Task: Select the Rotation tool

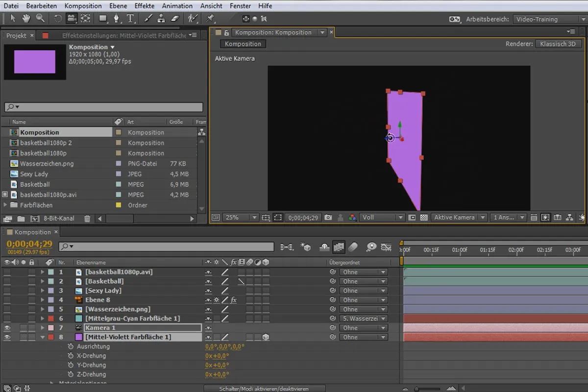Action: [x=58, y=19]
